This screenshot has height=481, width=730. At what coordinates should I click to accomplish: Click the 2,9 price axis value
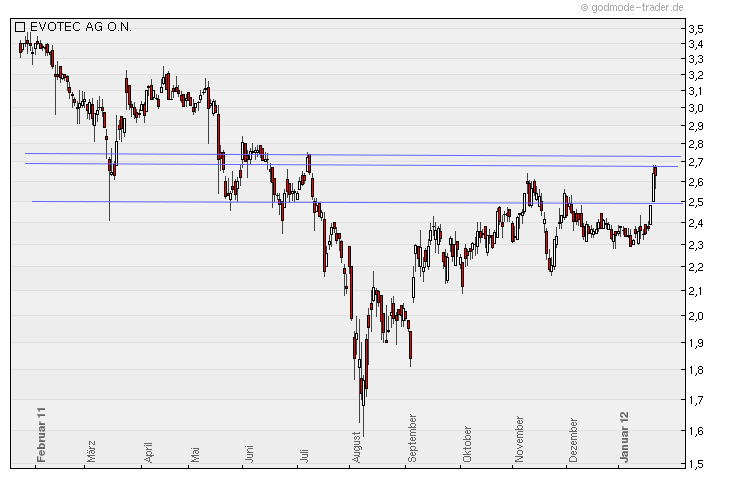click(696, 126)
